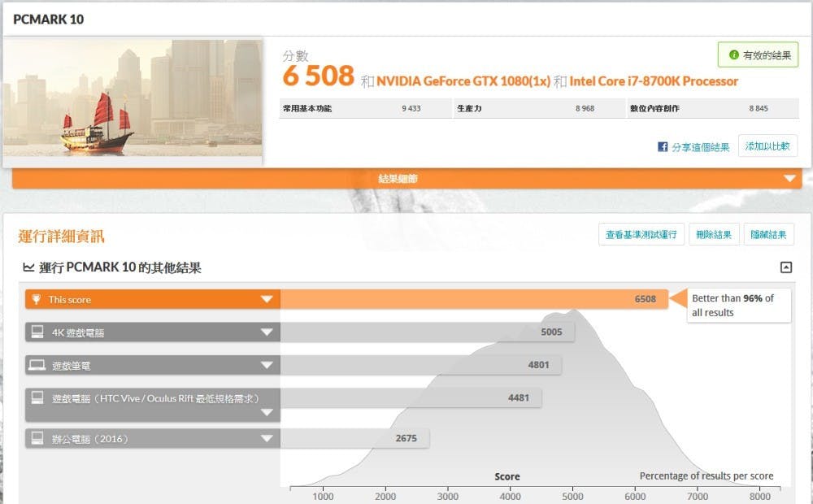Click the 4481 score bar
Image resolution: width=813 pixels, height=504 pixels.
pos(411,398)
